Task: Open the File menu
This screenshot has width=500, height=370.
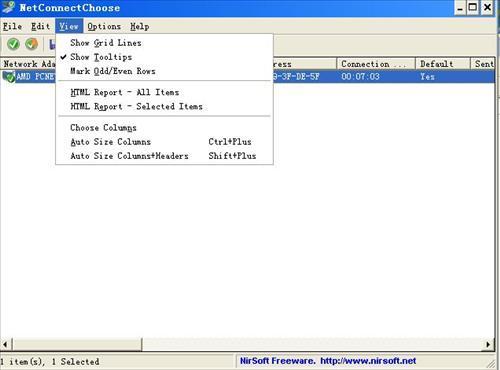Action: (12, 26)
